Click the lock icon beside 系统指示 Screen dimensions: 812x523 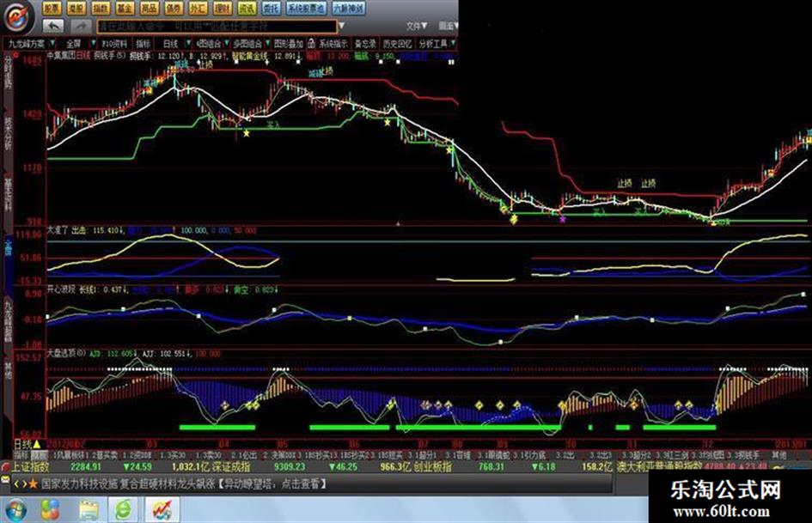click(311, 44)
